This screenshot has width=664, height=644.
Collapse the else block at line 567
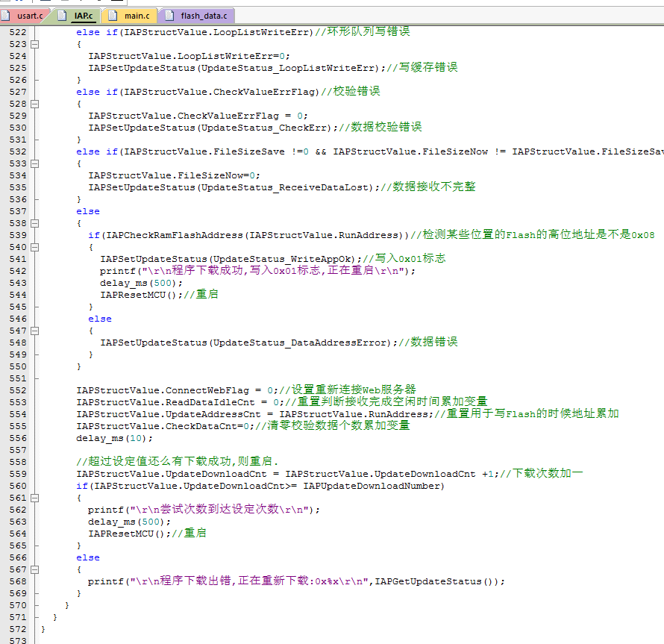35,569
